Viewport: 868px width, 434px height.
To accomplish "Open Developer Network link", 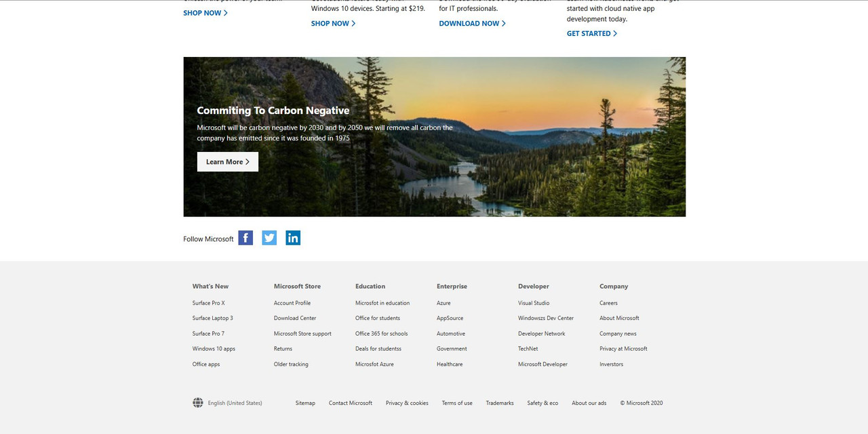I will pyautogui.click(x=542, y=334).
